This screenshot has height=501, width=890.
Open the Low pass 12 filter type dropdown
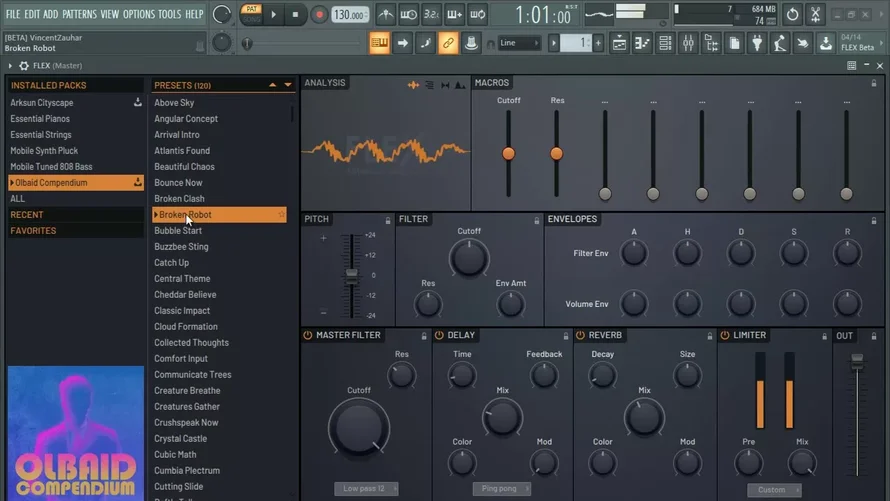click(365, 489)
